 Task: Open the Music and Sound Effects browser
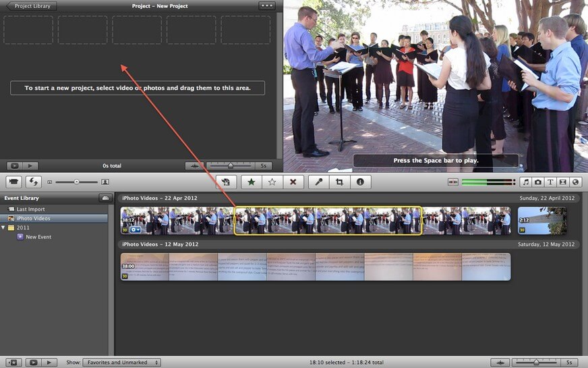coord(526,182)
